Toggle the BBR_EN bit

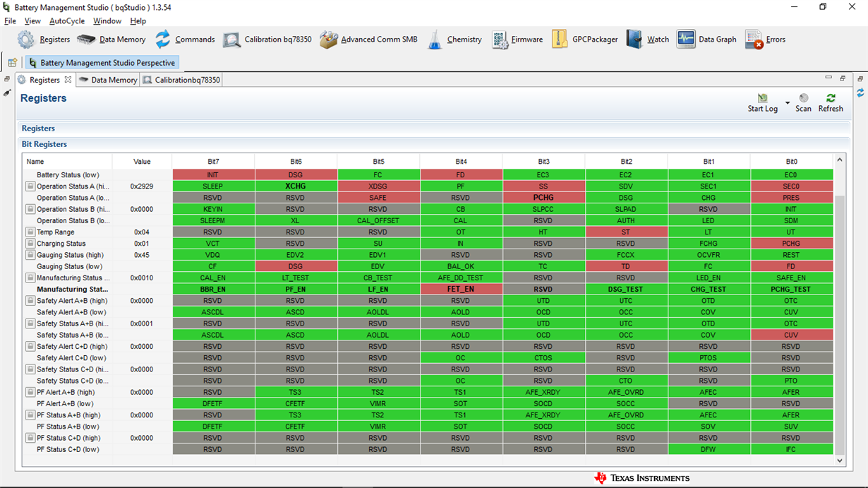click(x=212, y=289)
